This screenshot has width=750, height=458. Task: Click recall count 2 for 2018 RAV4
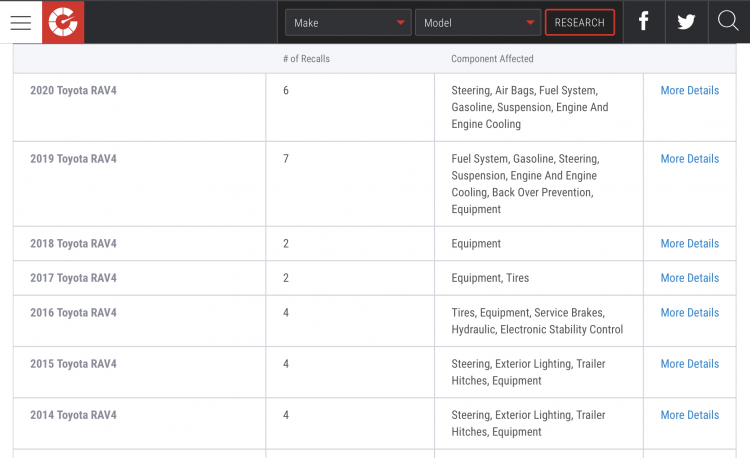coord(286,243)
